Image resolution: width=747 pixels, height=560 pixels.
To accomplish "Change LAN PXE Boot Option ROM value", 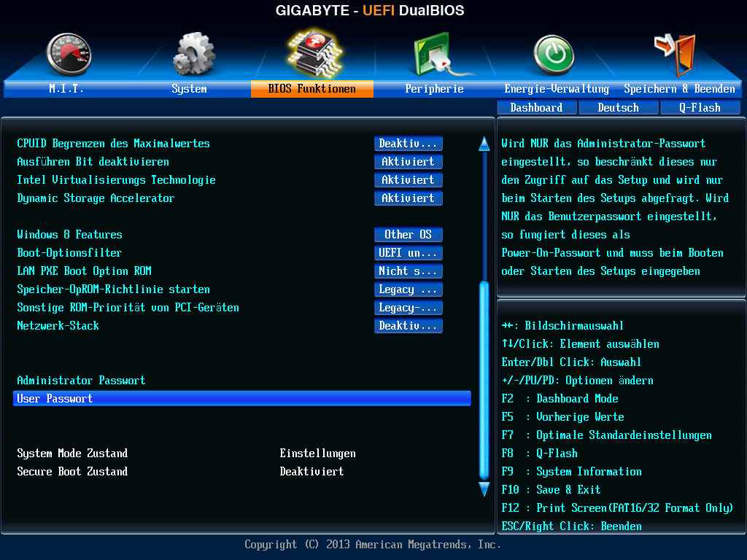I will 409,271.
